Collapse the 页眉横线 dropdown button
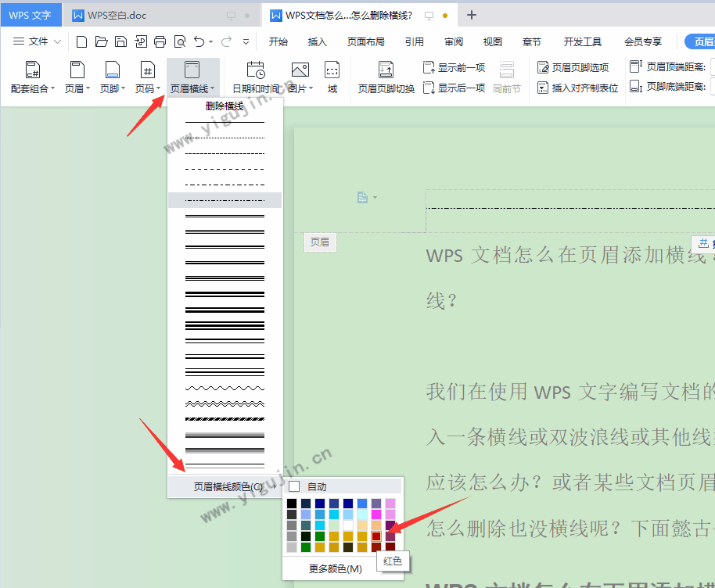This screenshot has height=588, width=715. point(192,77)
